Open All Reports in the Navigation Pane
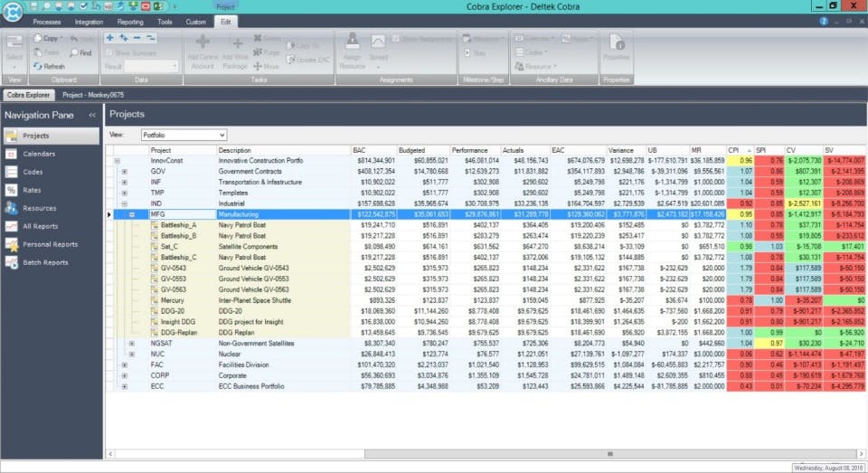Viewport: 868px width, 473px height. 40,226
